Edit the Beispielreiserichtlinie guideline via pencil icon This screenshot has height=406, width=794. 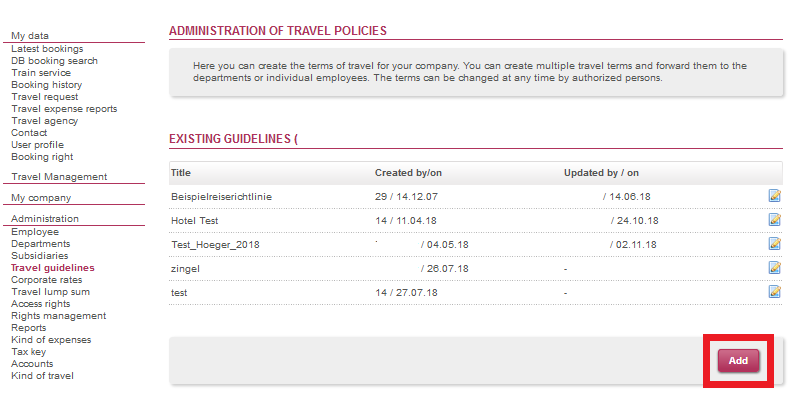click(x=774, y=195)
